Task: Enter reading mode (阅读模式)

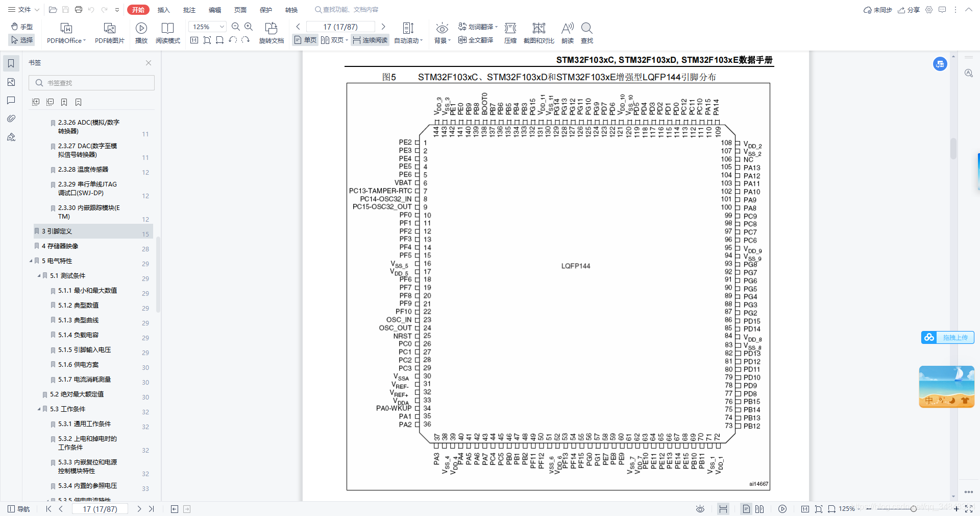Action: click(x=168, y=34)
